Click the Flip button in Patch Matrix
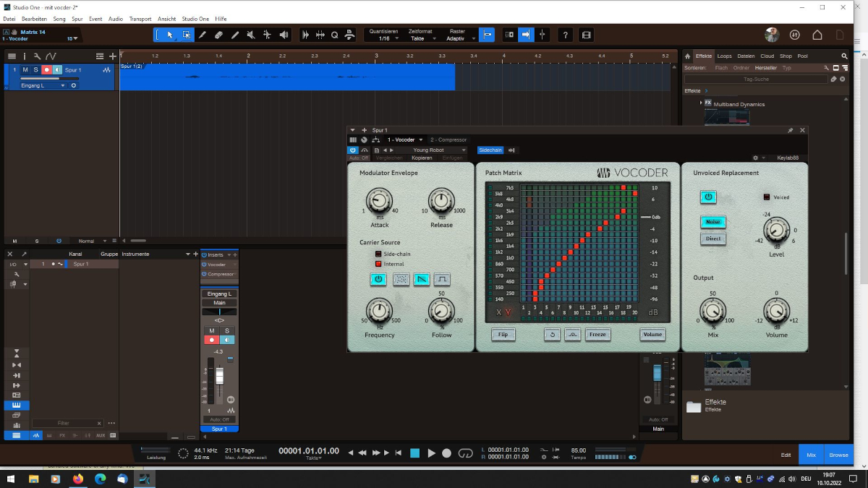The image size is (868, 488). (x=503, y=335)
